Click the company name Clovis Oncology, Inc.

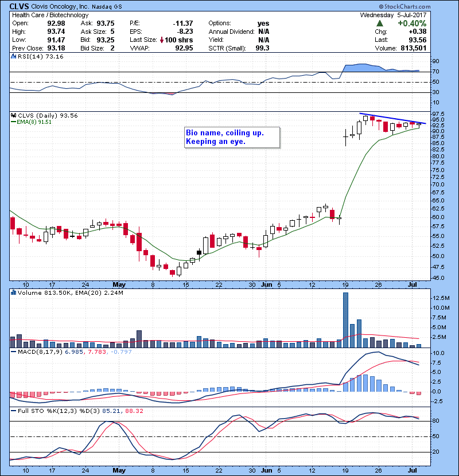[60, 6]
